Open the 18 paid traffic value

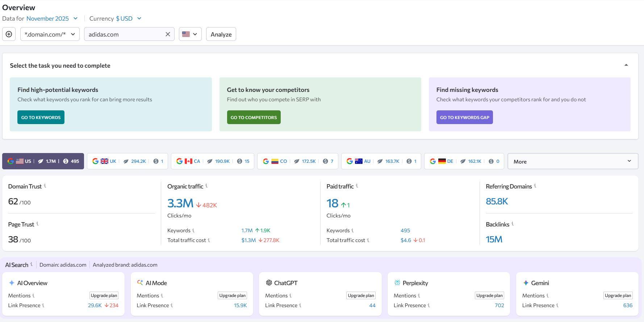click(x=332, y=203)
